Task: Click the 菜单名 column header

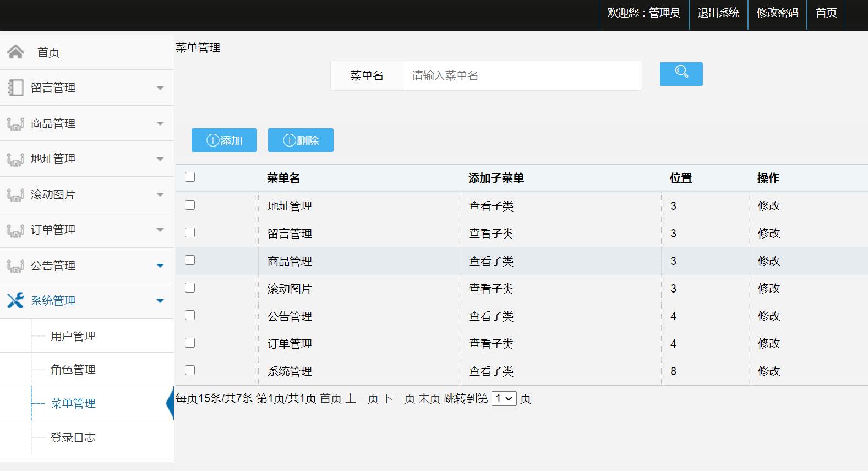Action: coord(283,178)
